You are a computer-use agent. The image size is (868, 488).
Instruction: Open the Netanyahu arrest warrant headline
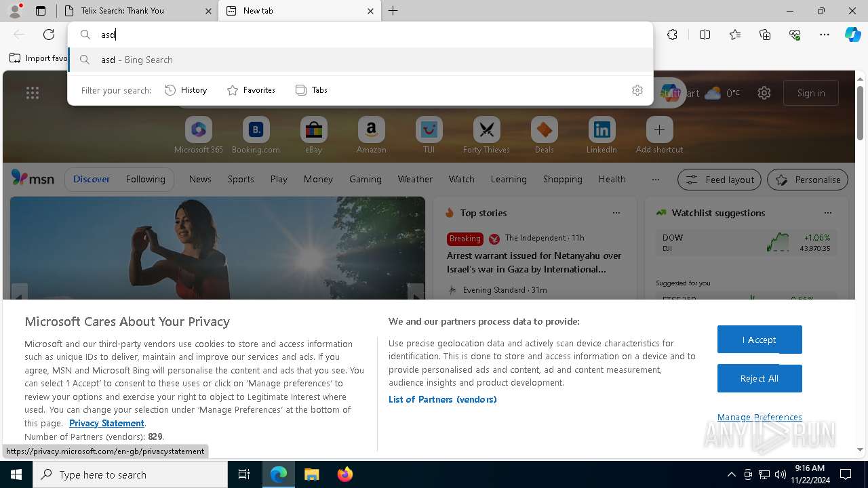click(534, 262)
